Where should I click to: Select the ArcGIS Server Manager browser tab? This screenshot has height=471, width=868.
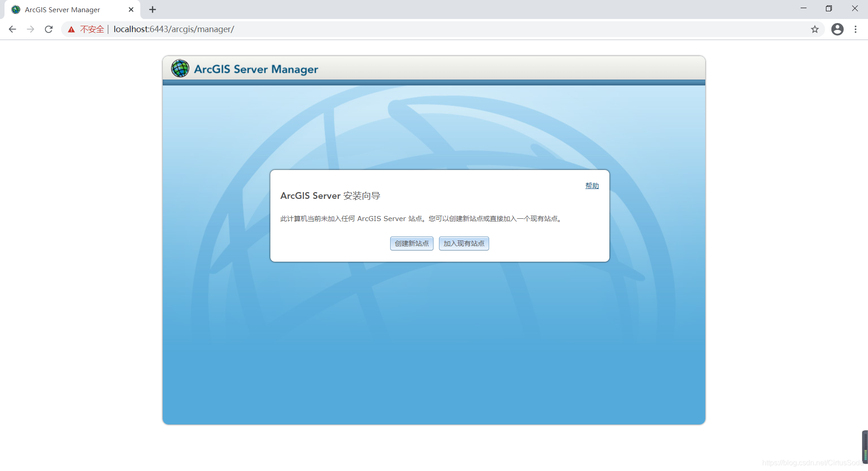coord(72,9)
